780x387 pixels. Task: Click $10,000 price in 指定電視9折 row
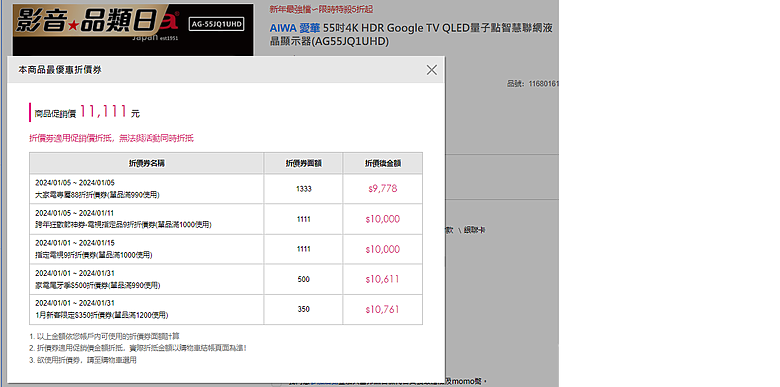tap(383, 249)
